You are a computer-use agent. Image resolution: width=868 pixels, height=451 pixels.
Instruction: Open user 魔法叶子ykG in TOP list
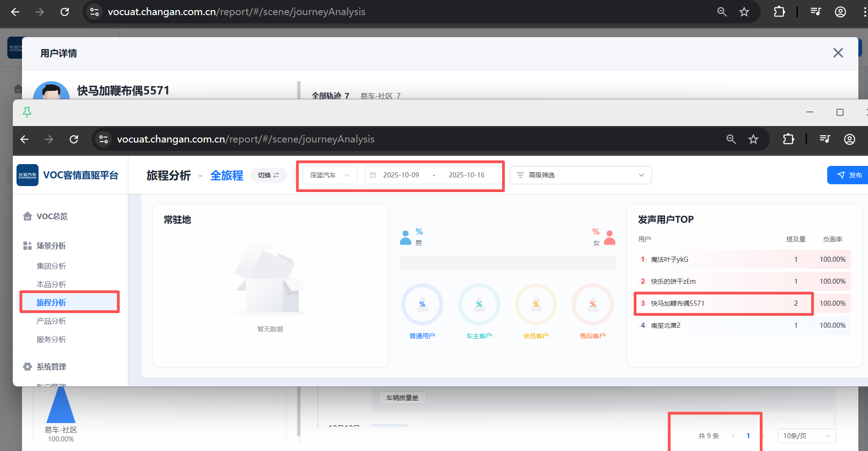[669, 259]
